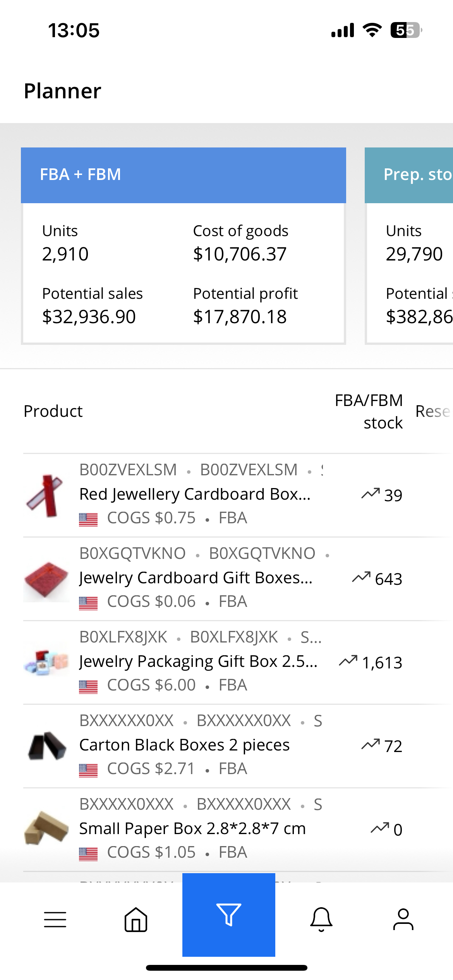Click the trend graph icon next to 39
Image resolution: width=453 pixels, height=980 pixels.
pyautogui.click(x=371, y=493)
